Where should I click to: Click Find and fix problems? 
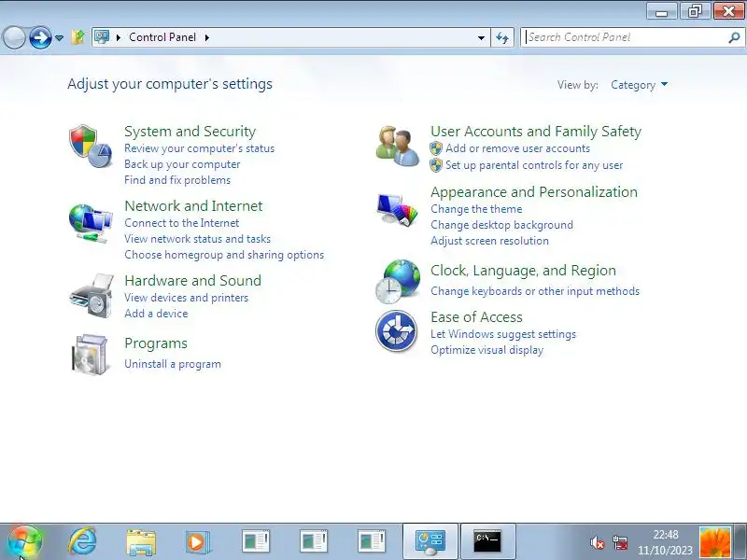click(x=177, y=180)
